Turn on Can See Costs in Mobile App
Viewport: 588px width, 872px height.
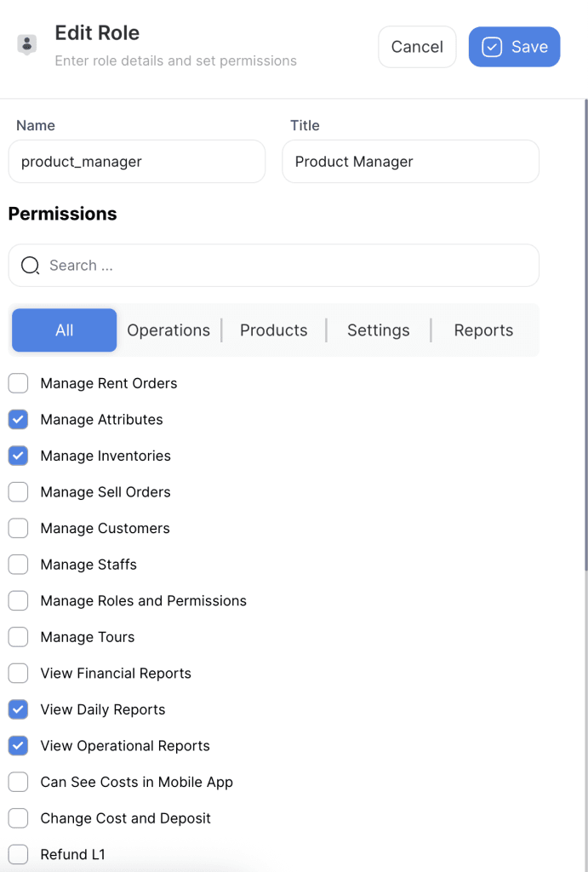coord(18,782)
